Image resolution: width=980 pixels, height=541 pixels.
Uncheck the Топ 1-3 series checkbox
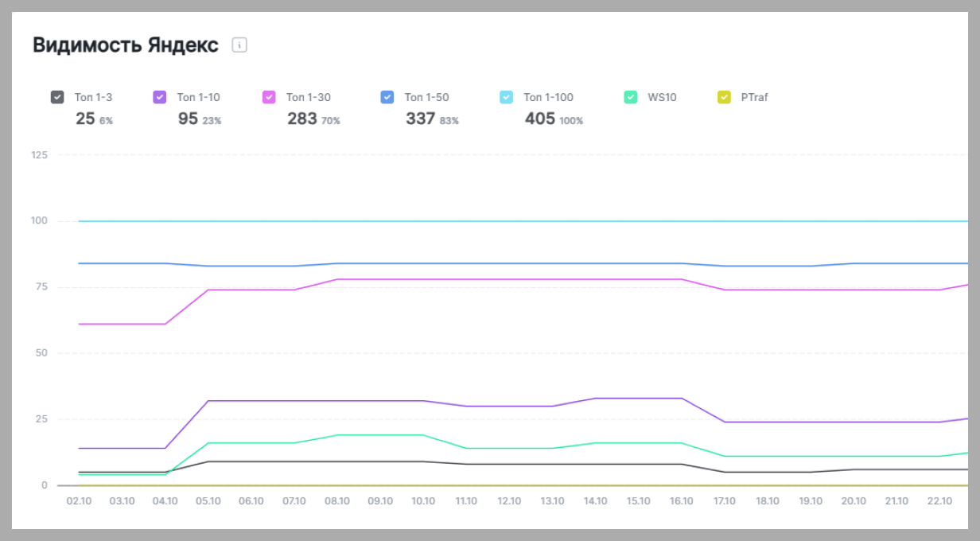click(57, 97)
